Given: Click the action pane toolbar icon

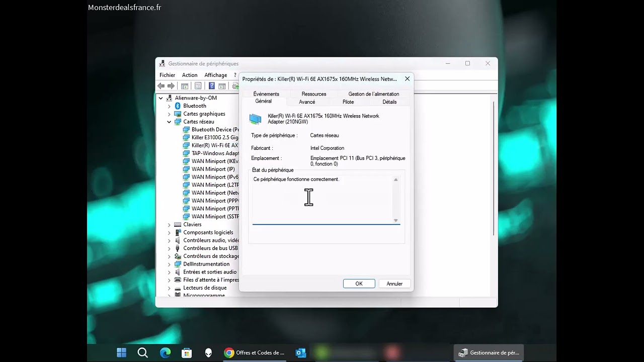Looking at the screenshot, I should tap(222, 86).
